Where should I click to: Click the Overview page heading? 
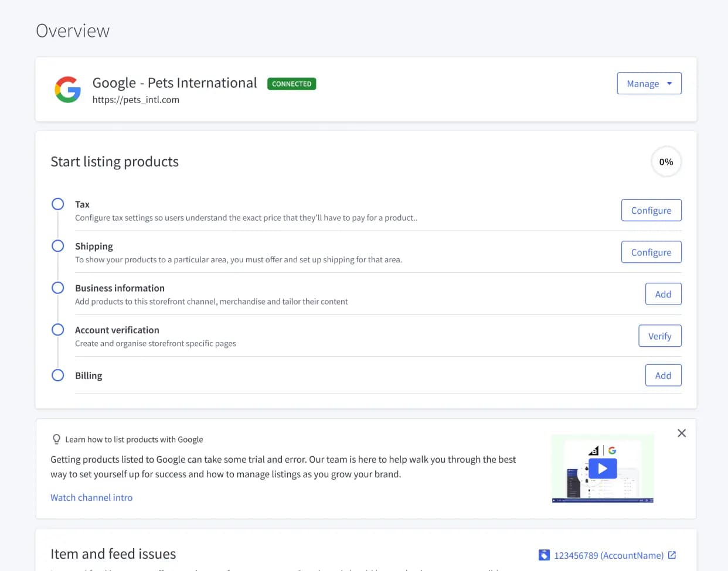(x=73, y=30)
